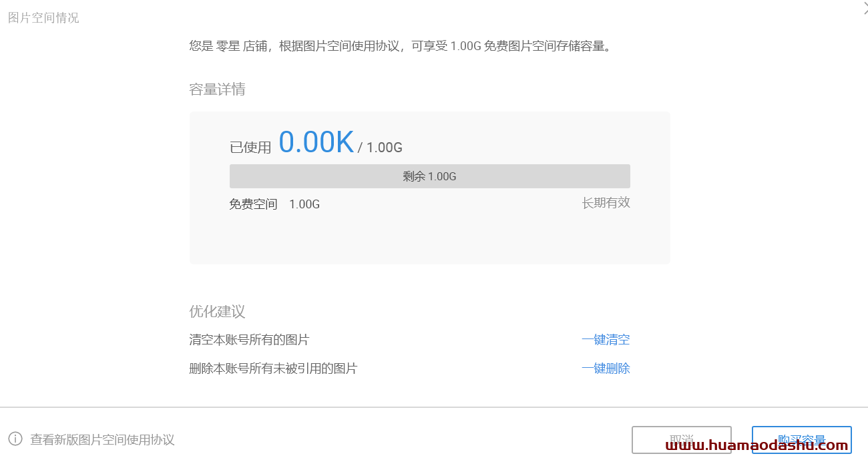Click the 删除本账号所有未被引用的图片 text
Viewport: 868px width, 470px height.
[x=273, y=369]
